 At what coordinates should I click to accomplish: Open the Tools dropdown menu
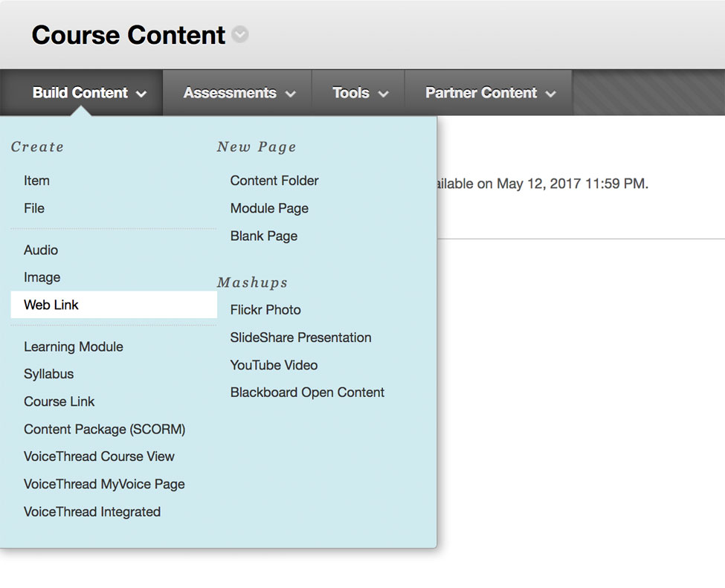coord(360,93)
